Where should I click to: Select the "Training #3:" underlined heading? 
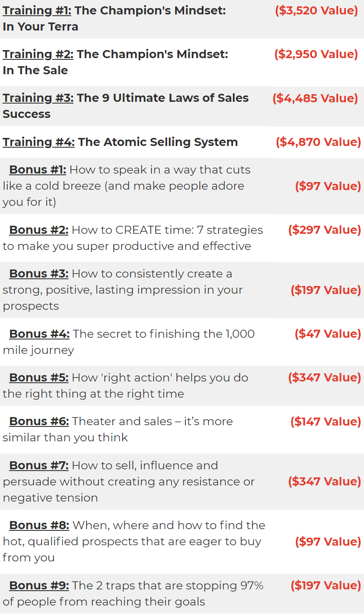click(x=38, y=98)
